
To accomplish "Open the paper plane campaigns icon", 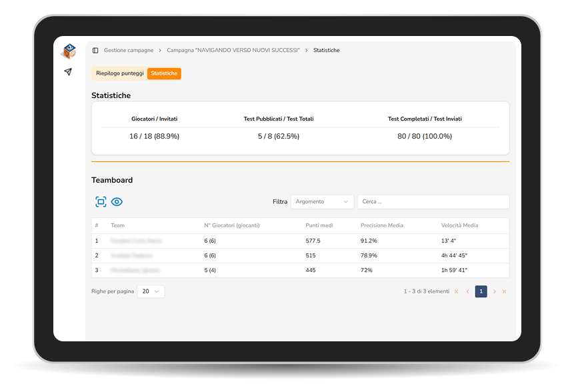I will tap(68, 72).
